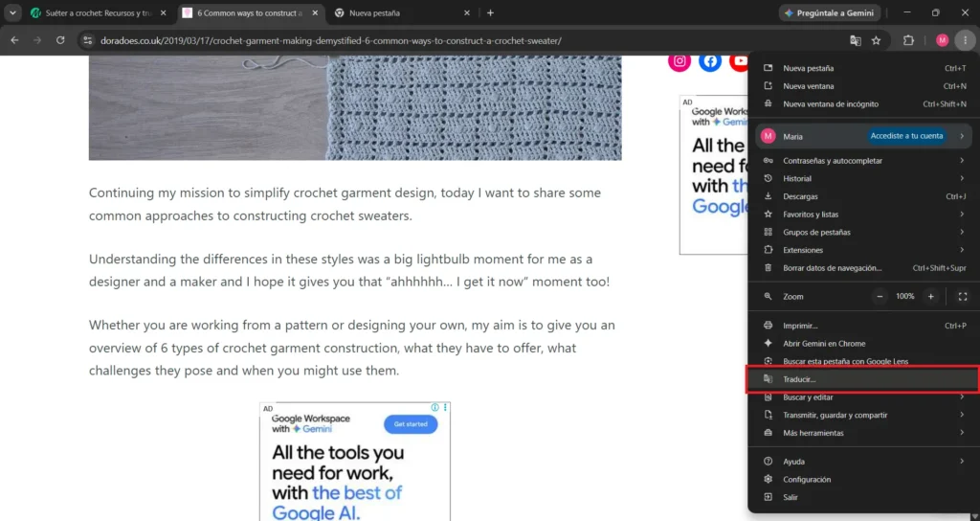The width and height of the screenshot is (980, 521).
Task: Click the Pregúntale a Gemini button
Action: pos(830,13)
